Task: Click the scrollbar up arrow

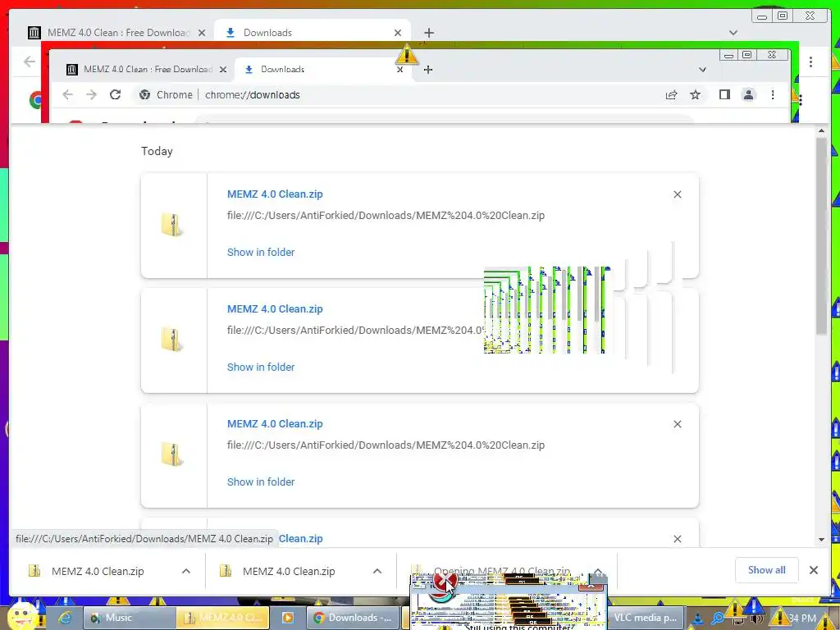Action: tap(822, 130)
